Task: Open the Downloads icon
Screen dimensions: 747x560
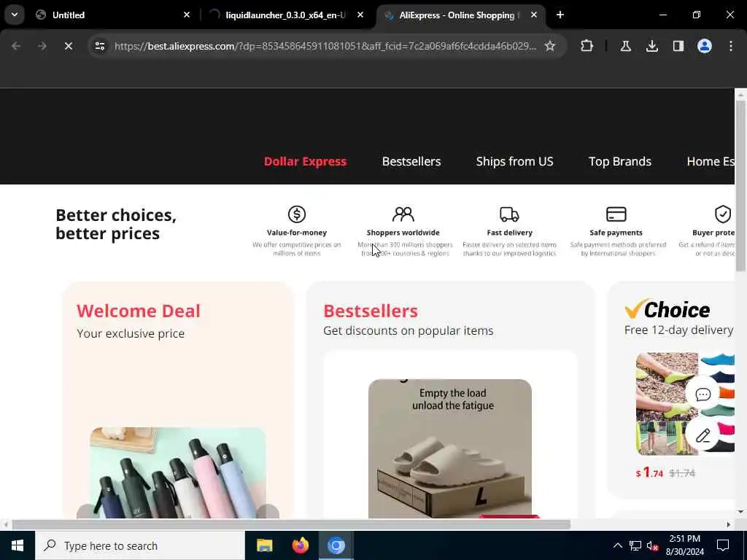Action: pos(651,46)
